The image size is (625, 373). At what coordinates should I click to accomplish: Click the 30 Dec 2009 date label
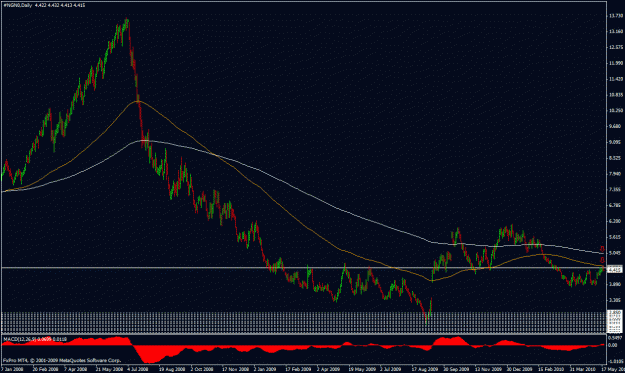519,369
